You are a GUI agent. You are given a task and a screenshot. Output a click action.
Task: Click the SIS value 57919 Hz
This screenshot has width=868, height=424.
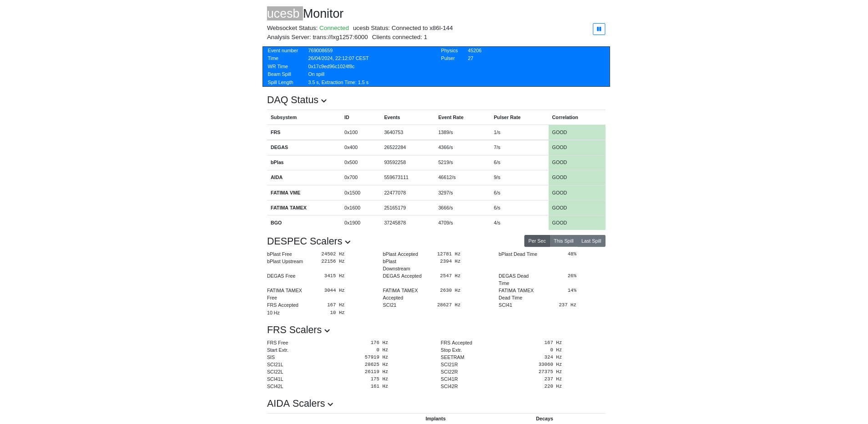pos(376,357)
